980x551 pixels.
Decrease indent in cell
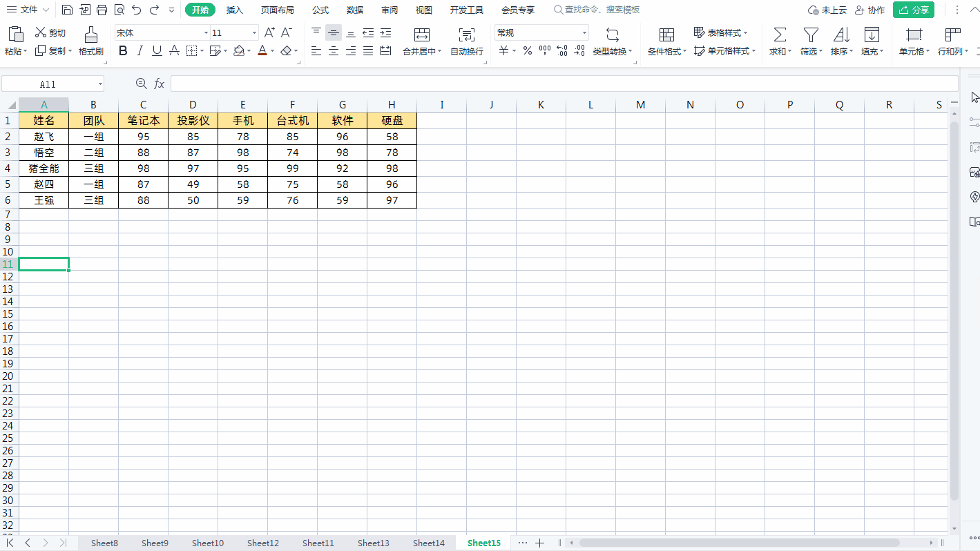pos(368,32)
